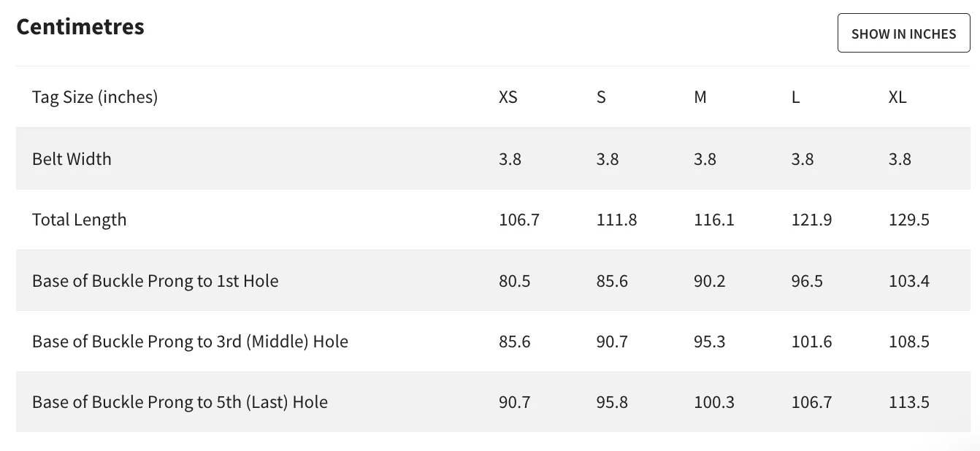The image size is (980, 451).
Task: Select the M size column header
Action: tap(700, 97)
